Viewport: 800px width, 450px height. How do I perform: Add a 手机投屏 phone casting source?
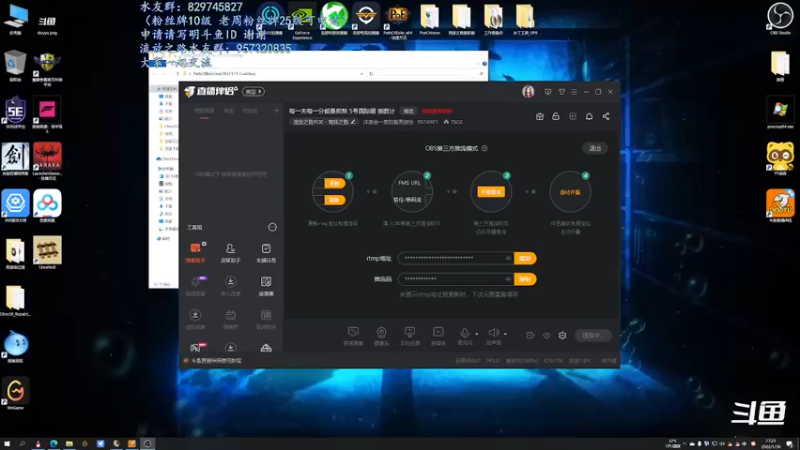coord(410,336)
